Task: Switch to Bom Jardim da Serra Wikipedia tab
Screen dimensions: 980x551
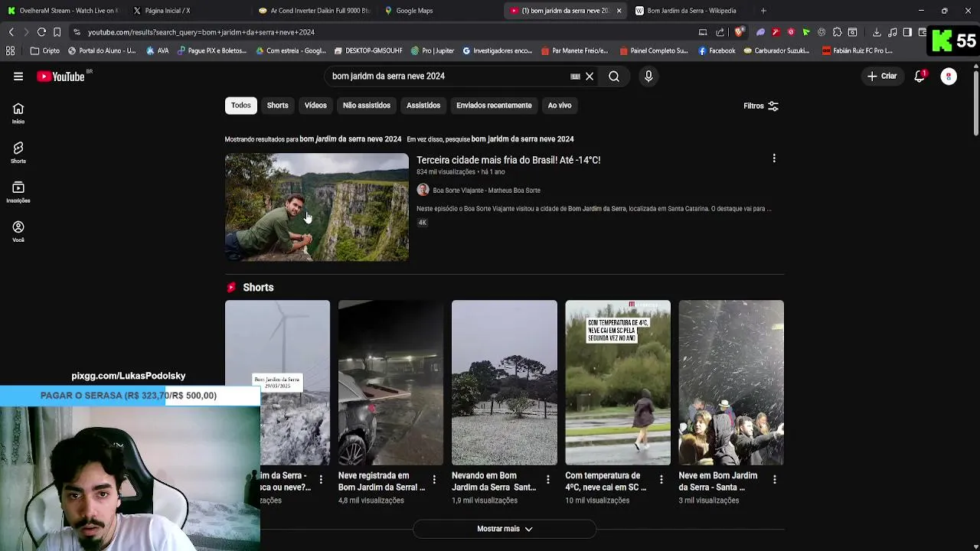Action: pos(691,11)
